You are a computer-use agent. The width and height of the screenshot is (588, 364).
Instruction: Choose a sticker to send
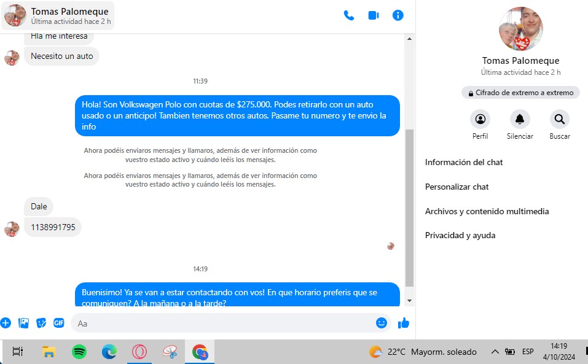pyautogui.click(x=41, y=323)
